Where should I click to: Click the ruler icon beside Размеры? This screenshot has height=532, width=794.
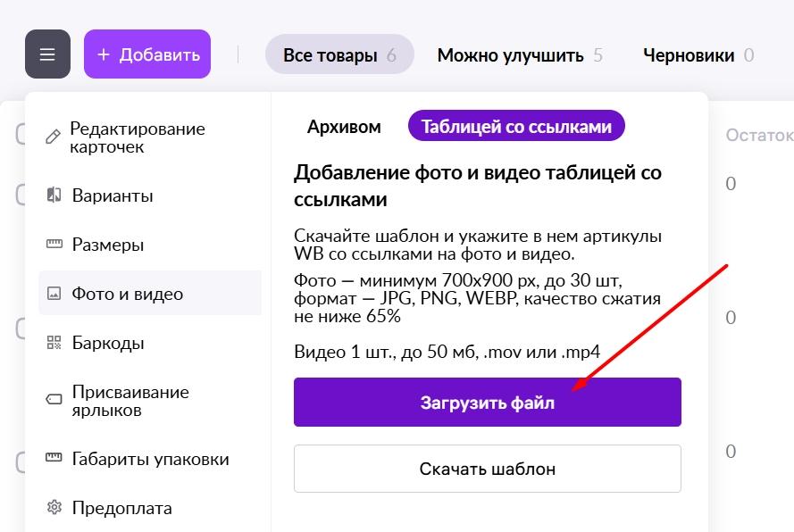54,245
